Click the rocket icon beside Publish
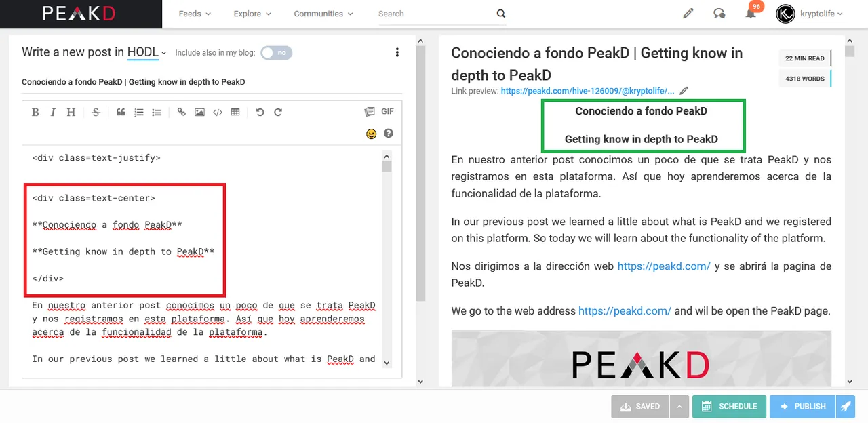Screen dimensions: 868x423 [846, 406]
